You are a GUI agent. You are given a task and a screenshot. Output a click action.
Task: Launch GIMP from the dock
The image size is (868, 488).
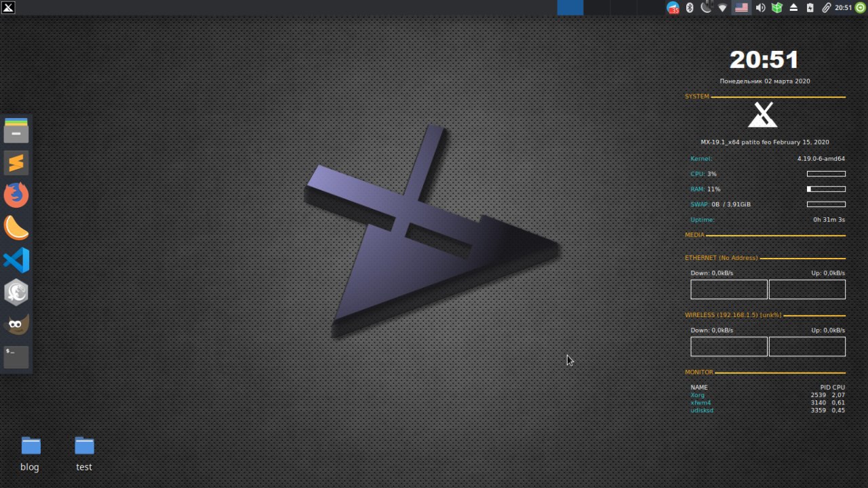point(16,325)
